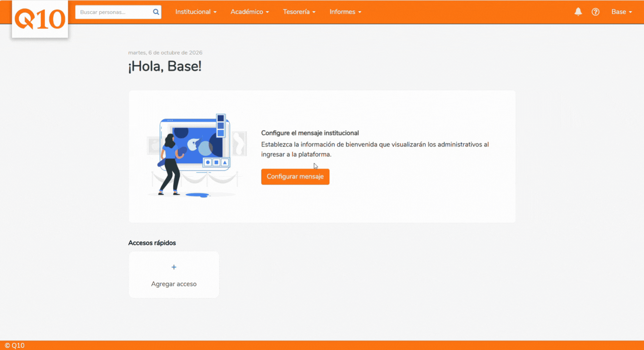Click the © Q10 footer text
The height and width of the screenshot is (350, 644).
click(14, 346)
